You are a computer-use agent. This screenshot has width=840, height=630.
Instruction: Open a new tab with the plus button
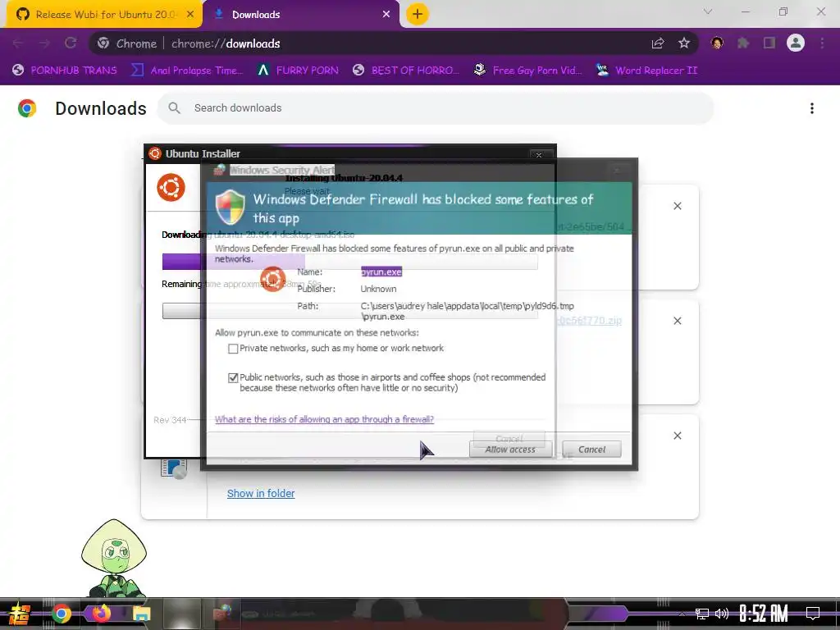(x=418, y=15)
